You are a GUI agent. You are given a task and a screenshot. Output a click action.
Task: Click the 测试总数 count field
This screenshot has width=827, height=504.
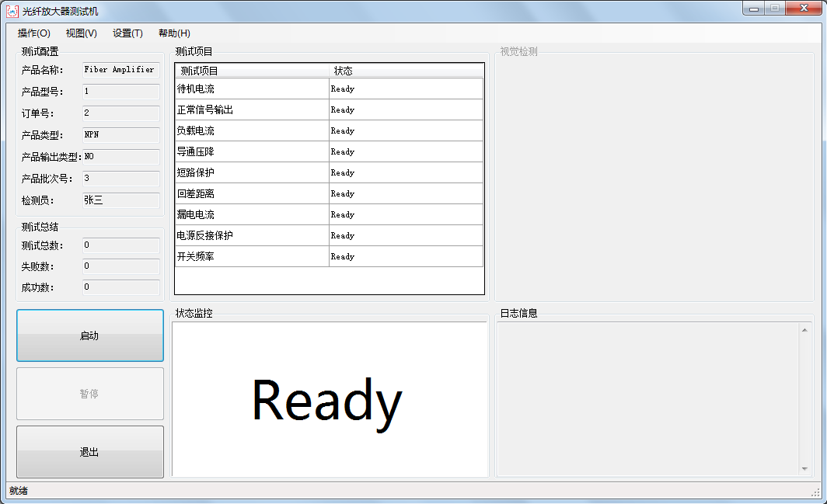click(x=120, y=245)
